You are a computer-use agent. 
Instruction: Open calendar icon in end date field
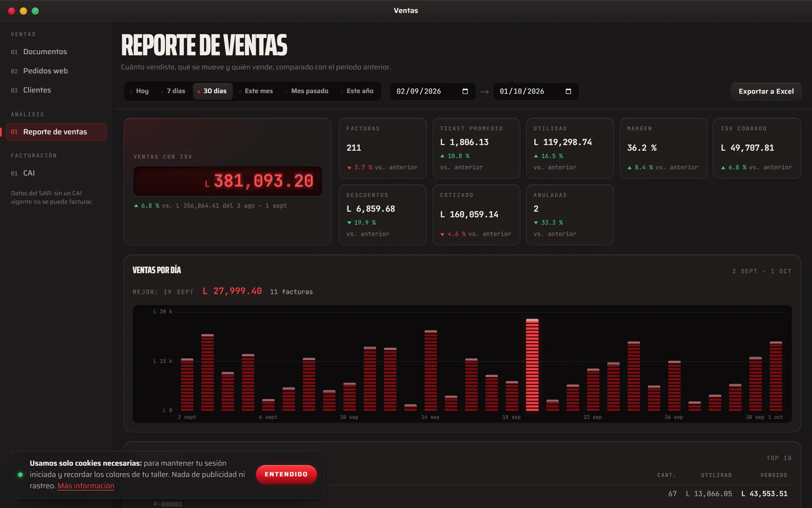[568, 91]
